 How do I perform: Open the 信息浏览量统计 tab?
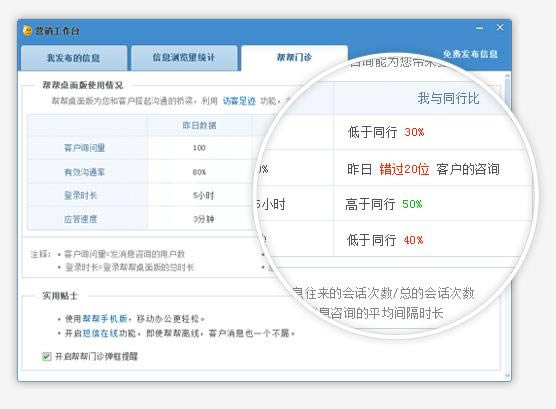pyautogui.click(x=184, y=58)
